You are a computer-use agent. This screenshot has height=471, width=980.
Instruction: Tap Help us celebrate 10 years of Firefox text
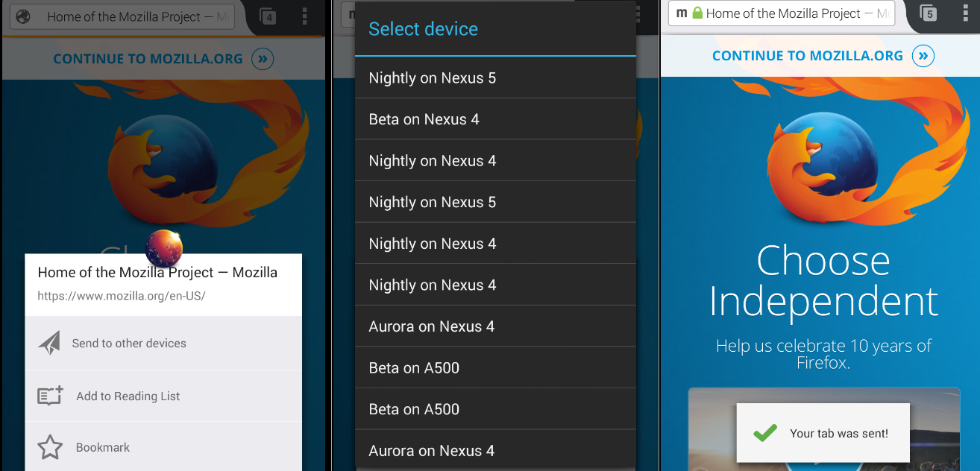point(823,355)
